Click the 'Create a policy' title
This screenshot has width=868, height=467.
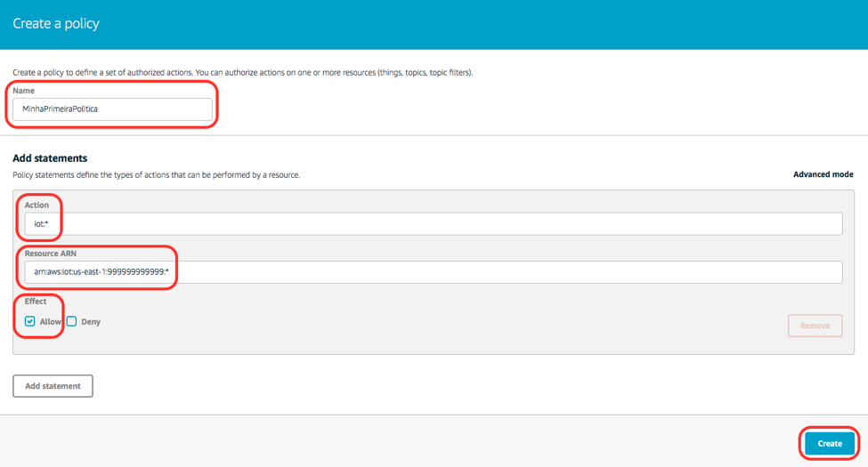tap(56, 23)
